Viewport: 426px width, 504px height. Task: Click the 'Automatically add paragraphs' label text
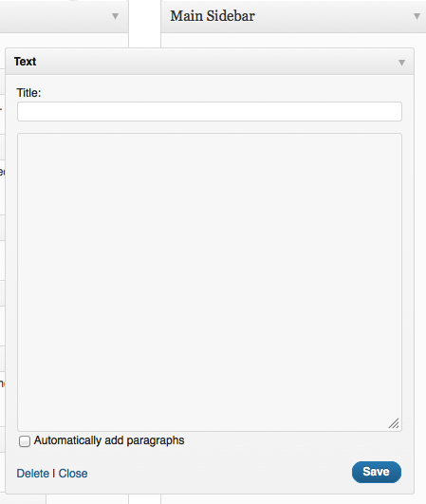[x=109, y=440]
